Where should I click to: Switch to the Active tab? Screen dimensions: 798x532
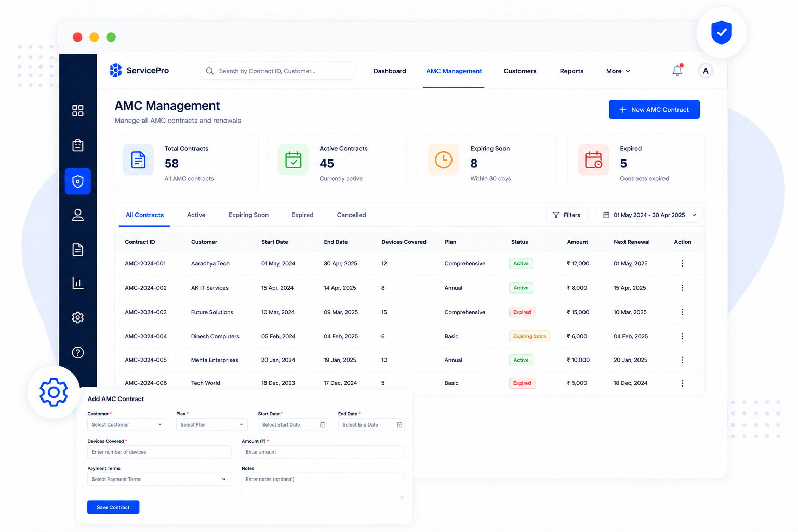click(x=196, y=215)
